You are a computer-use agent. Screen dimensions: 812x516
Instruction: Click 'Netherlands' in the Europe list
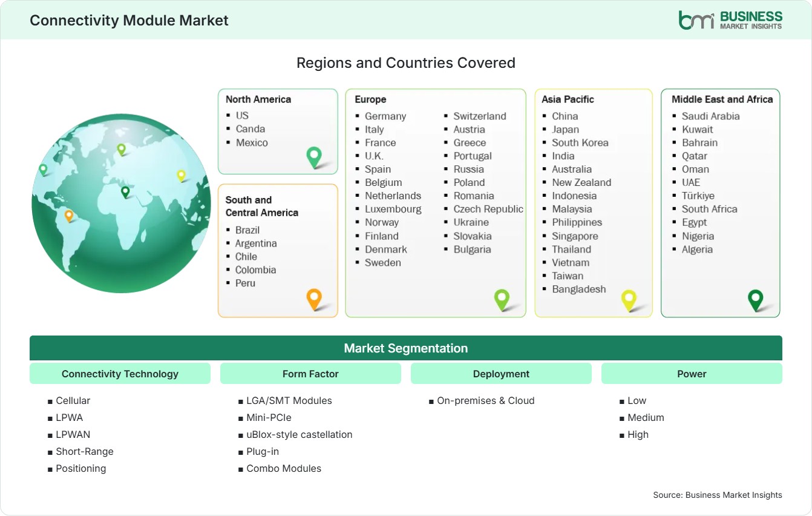tap(393, 196)
